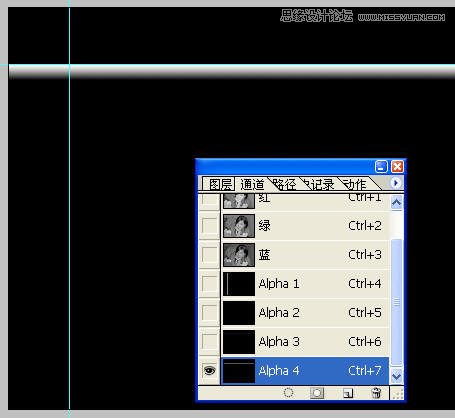
Task: Switch to the 路径 tab
Action: point(284,184)
